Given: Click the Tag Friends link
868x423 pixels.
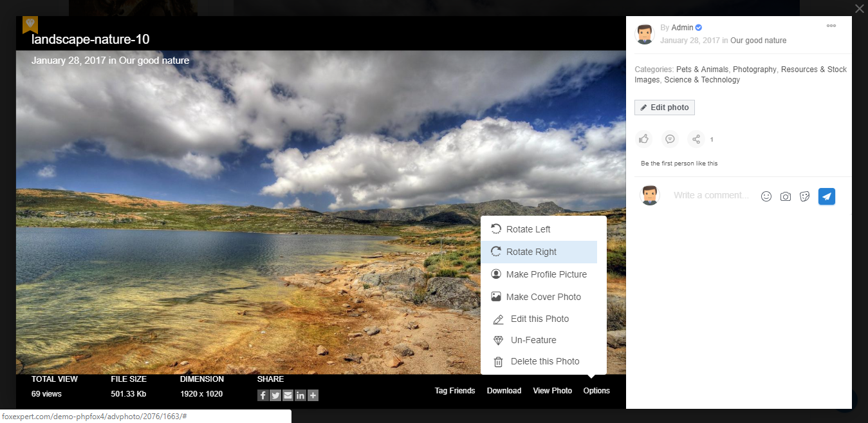Looking at the screenshot, I should click(x=455, y=391).
